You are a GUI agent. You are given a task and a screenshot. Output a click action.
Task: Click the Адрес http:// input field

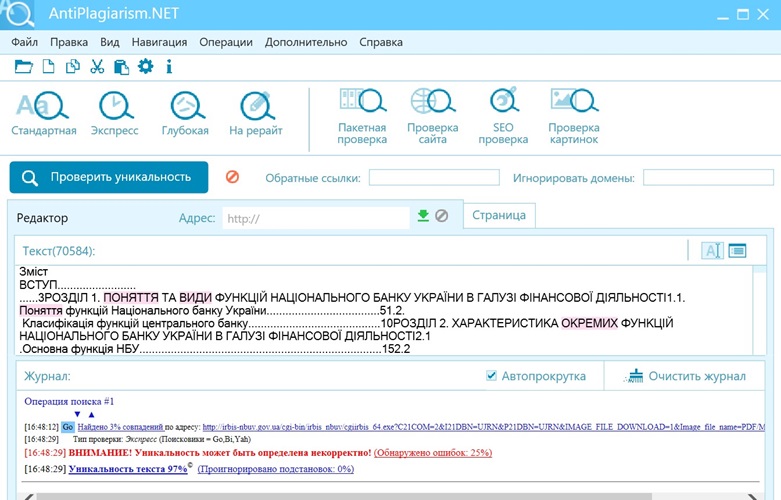pos(316,218)
